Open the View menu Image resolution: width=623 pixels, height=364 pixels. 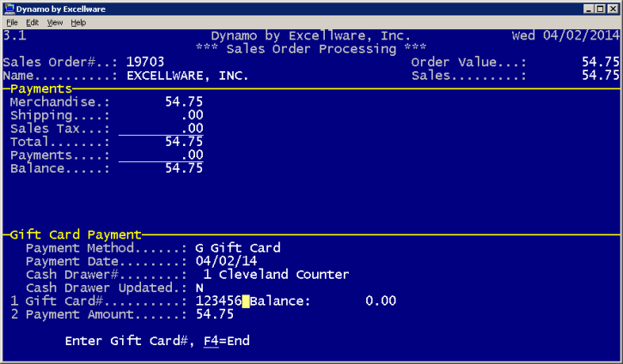(x=55, y=22)
